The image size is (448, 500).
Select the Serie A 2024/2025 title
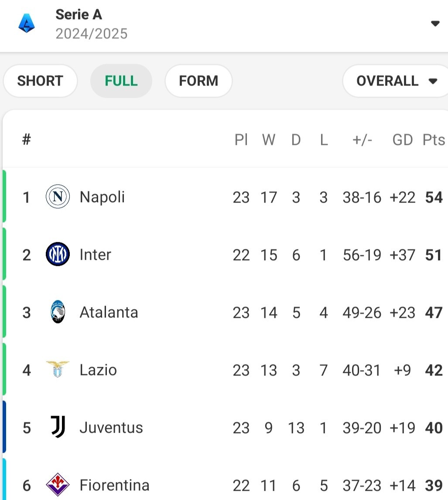(92, 24)
